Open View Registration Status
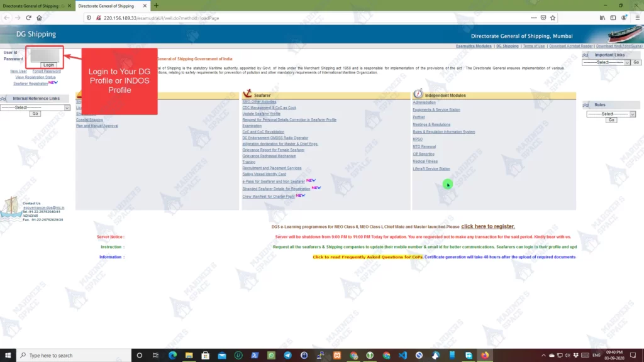644x362 pixels. (x=35, y=77)
